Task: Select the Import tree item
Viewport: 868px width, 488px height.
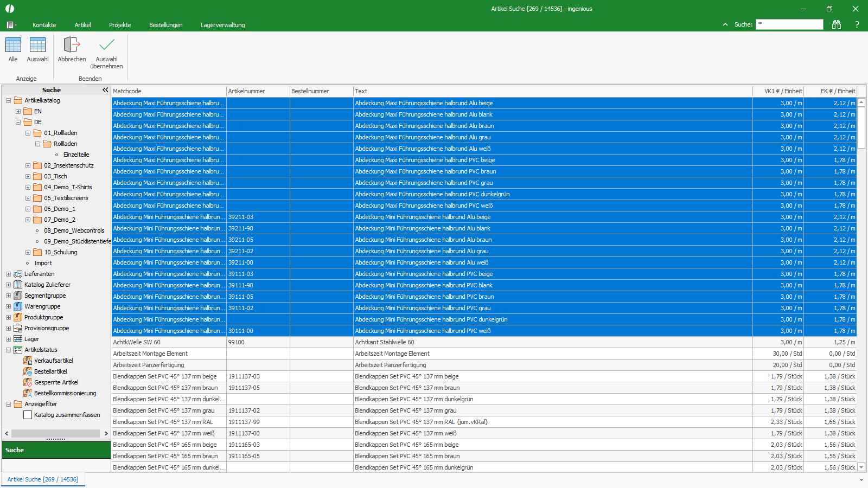Action: pyautogui.click(x=43, y=263)
